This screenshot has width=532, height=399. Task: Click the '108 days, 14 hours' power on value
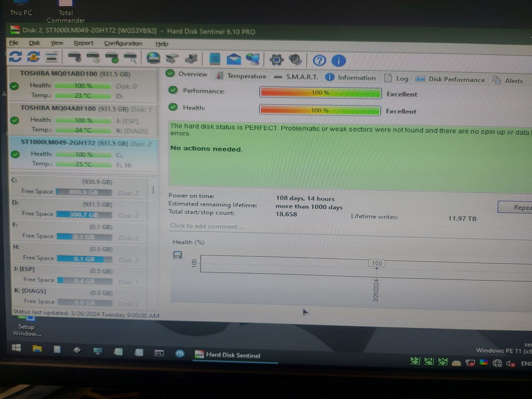305,199
